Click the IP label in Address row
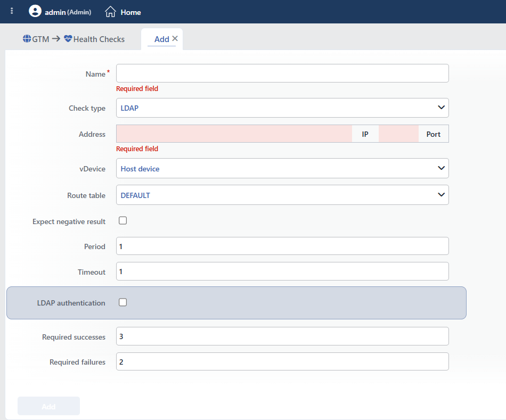Viewport: 506px width, 420px height. click(365, 134)
